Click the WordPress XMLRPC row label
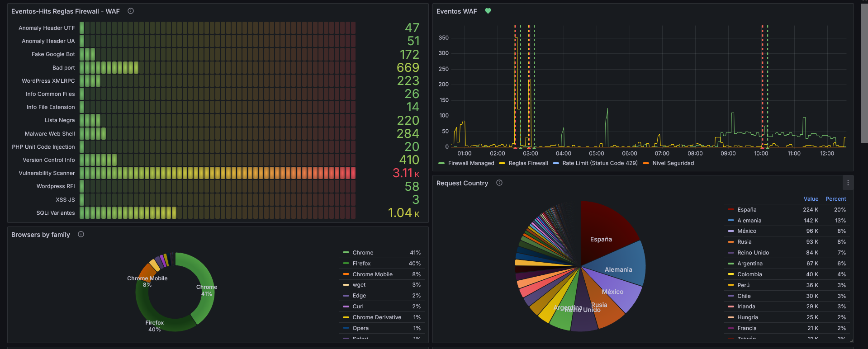Screen dimensions: 868x349 (48, 81)
